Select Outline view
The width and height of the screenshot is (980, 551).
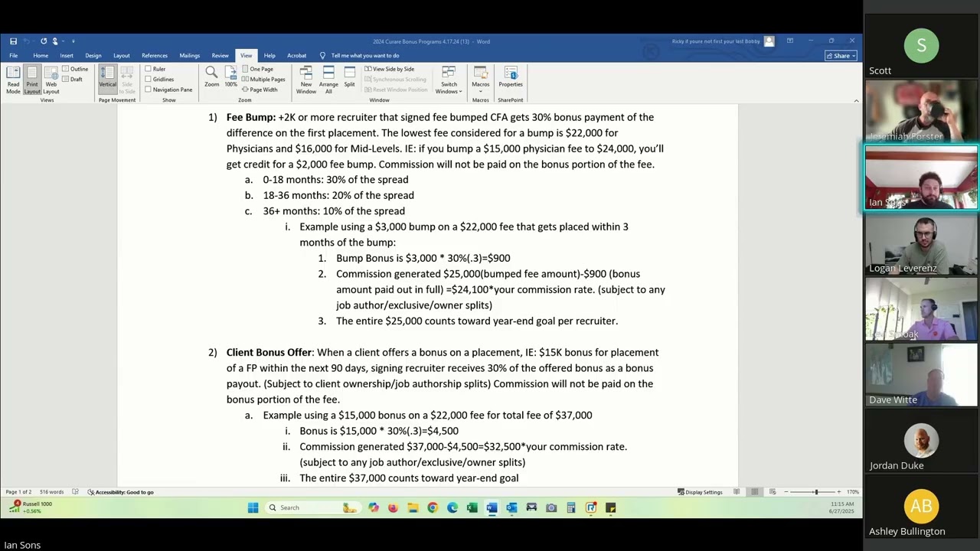[x=75, y=69]
